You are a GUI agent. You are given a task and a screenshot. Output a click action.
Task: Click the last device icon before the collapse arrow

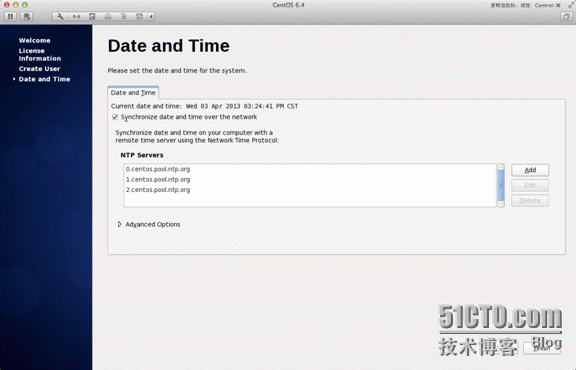click(140, 17)
